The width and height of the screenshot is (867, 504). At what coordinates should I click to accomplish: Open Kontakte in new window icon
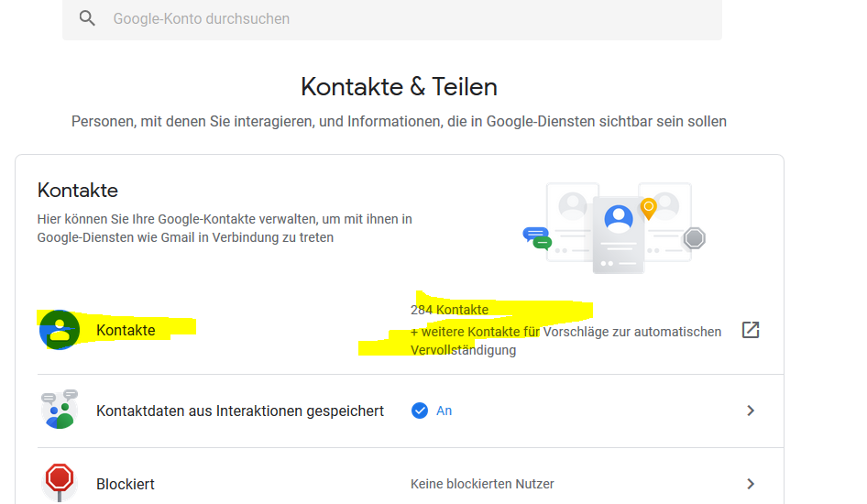tap(751, 330)
